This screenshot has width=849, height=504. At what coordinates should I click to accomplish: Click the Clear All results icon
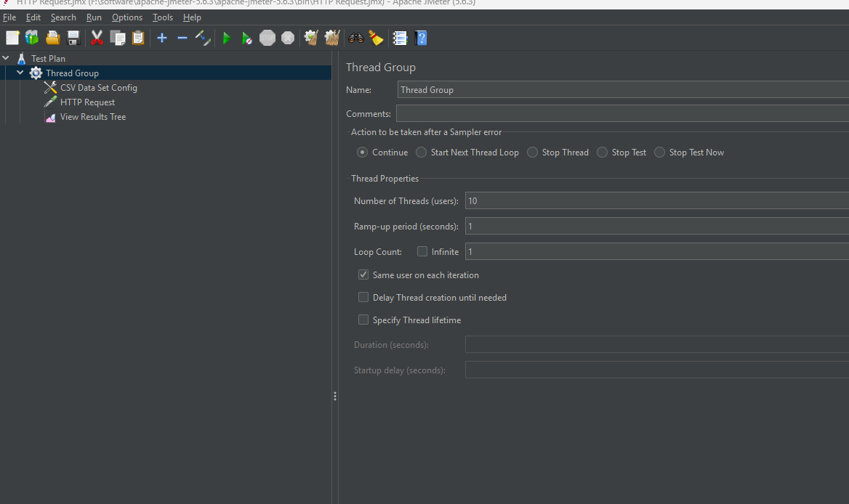point(332,38)
